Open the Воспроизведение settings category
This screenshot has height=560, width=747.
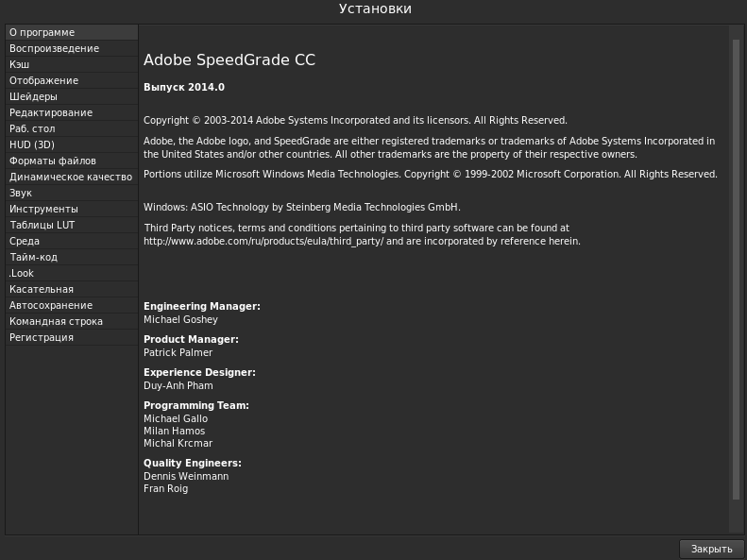point(54,48)
